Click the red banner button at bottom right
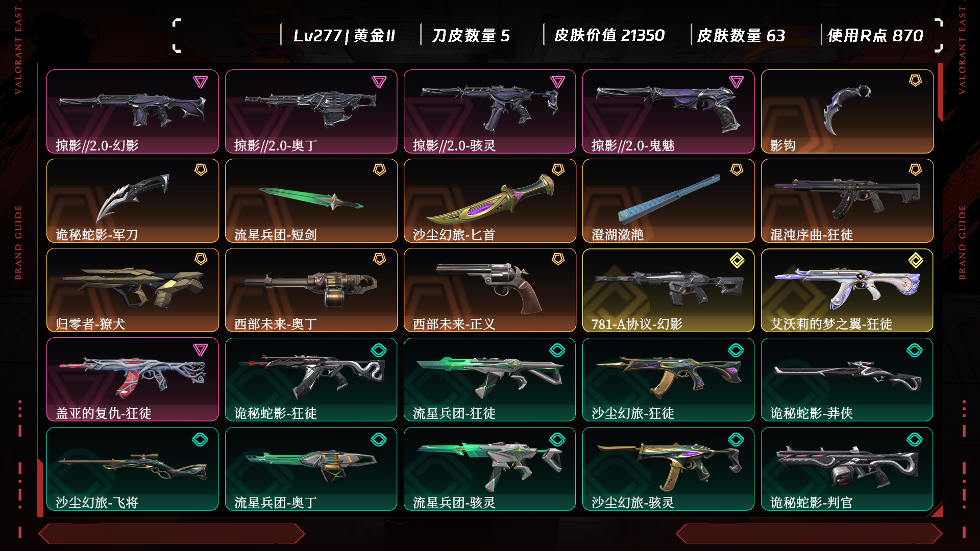The image size is (980, 551). click(809, 534)
